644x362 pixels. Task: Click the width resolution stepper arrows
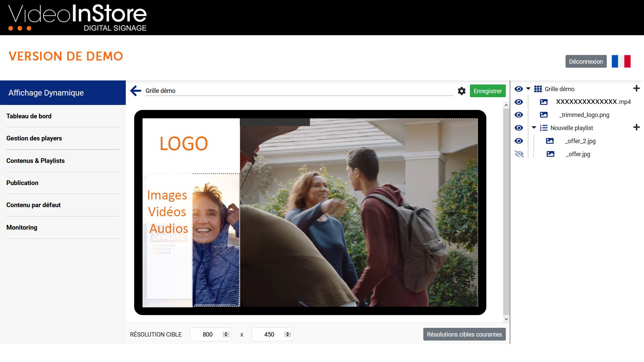226,335
